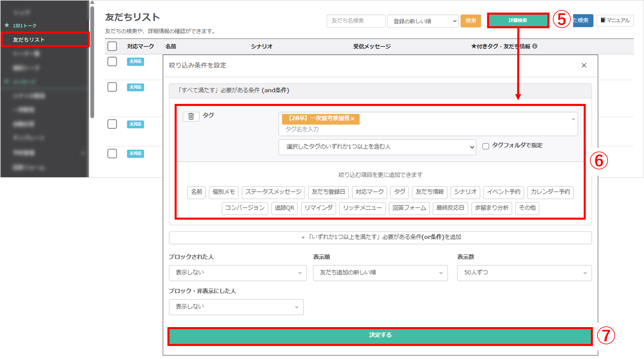Click the sidebar vertical scrollbar

click(92, 62)
